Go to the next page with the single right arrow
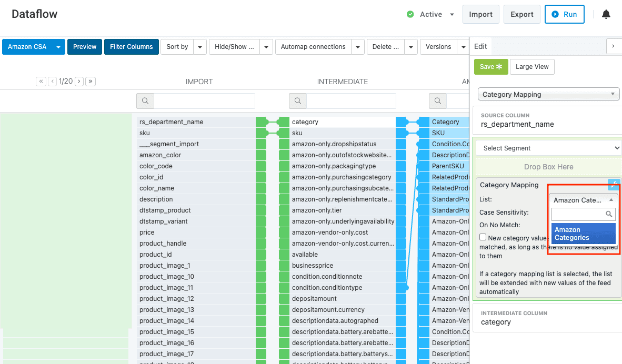 [79, 82]
